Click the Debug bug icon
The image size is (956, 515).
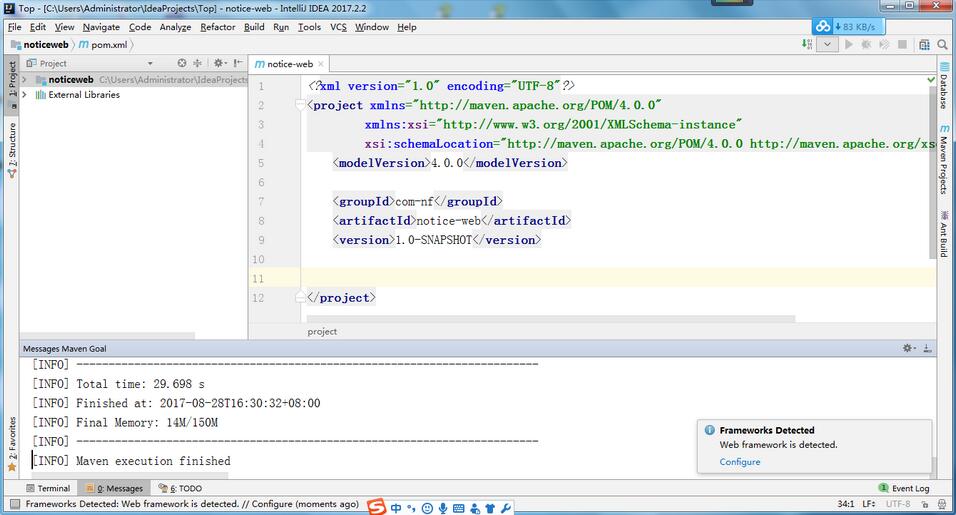866,44
